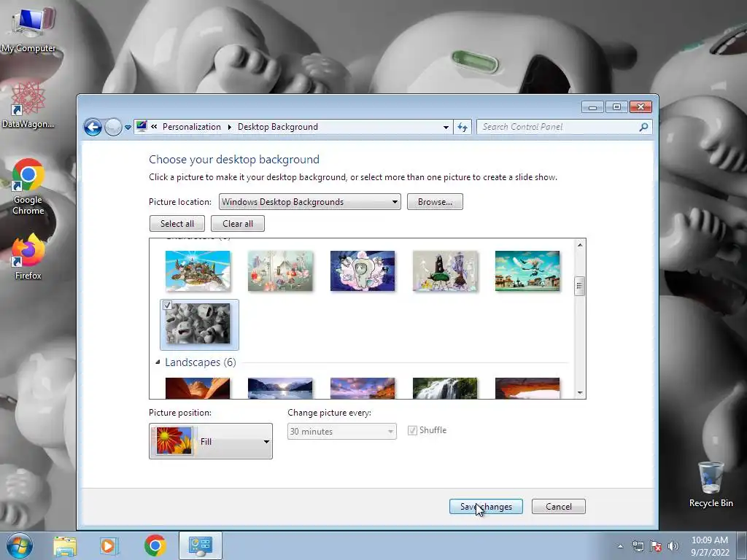Select the waterfall landscape wallpaper
The height and width of the screenshot is (560, 747).
[x=445, y=388]
